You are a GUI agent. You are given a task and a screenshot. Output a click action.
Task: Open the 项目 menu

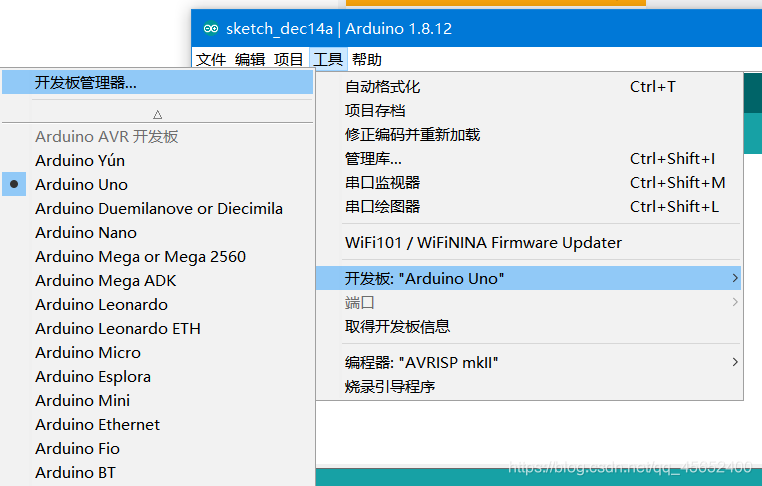289,59
